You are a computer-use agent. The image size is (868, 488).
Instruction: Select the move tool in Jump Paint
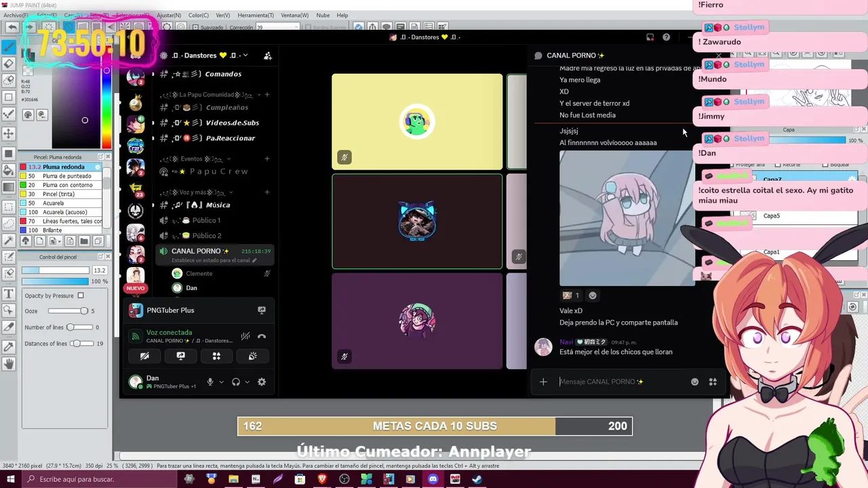pyautogui.click(x=9, y=134)
